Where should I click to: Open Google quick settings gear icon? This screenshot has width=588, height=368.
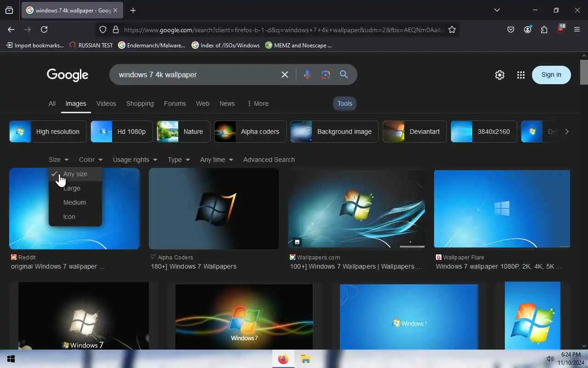[x=500, y=75]
